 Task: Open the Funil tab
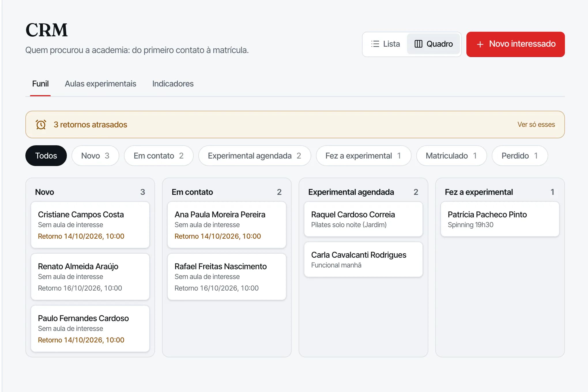pyautogui.click(x=40, y=84)
